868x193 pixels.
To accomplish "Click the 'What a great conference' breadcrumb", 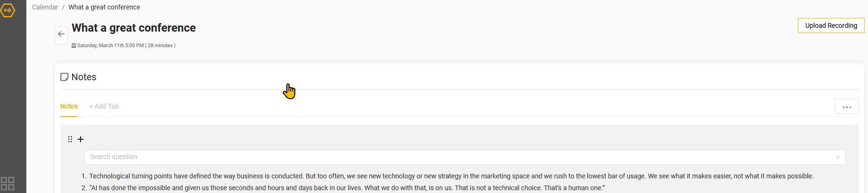I will 104,7.
